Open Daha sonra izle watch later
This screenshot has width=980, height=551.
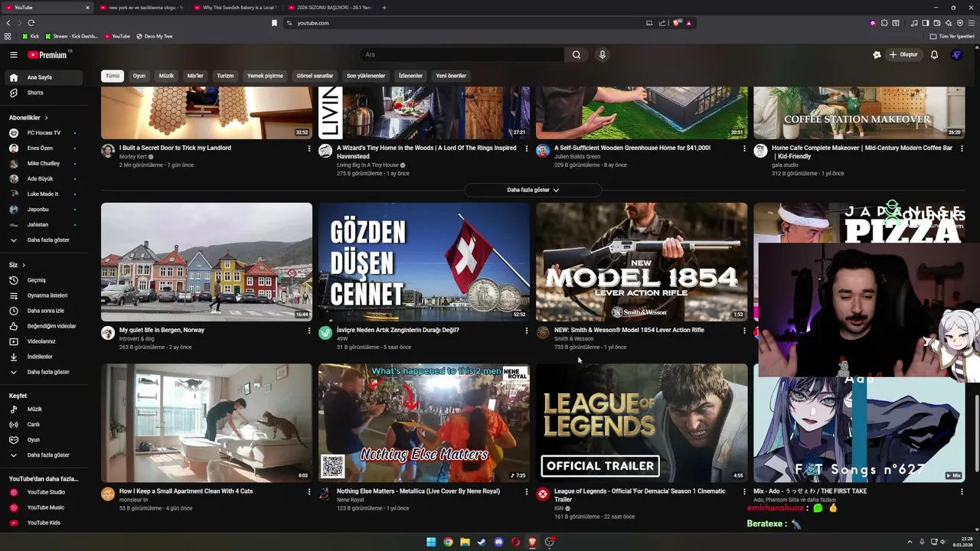pos(42,311)
